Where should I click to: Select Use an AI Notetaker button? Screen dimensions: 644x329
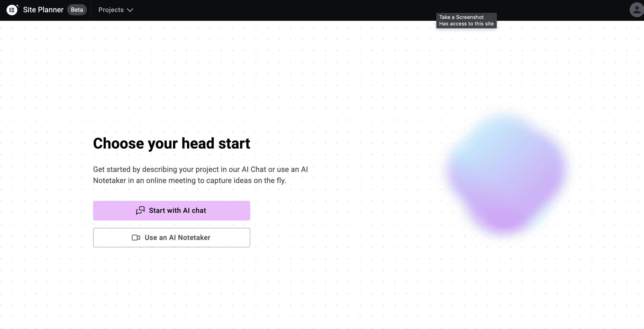172,238
